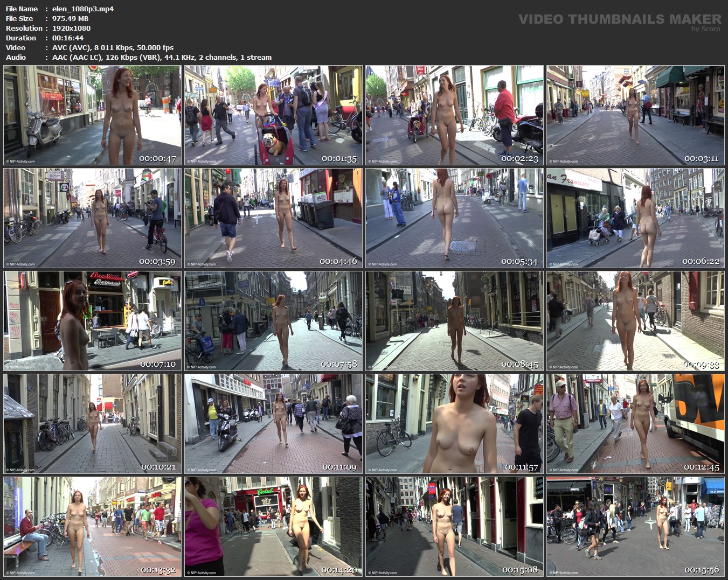Open the thumbnail marked 00:01:35
The width and height of the screenshot is (728, 580).
pyautogui.click(x=274, y=115)
